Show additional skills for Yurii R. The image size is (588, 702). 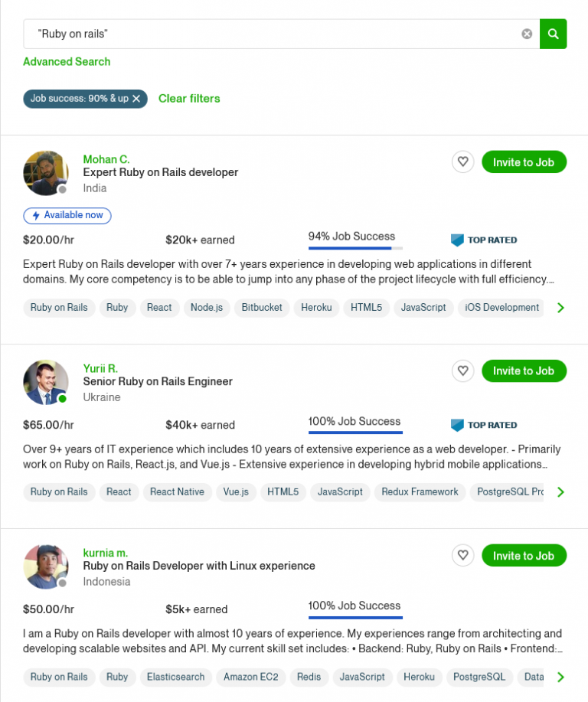[x=560, y=491]
